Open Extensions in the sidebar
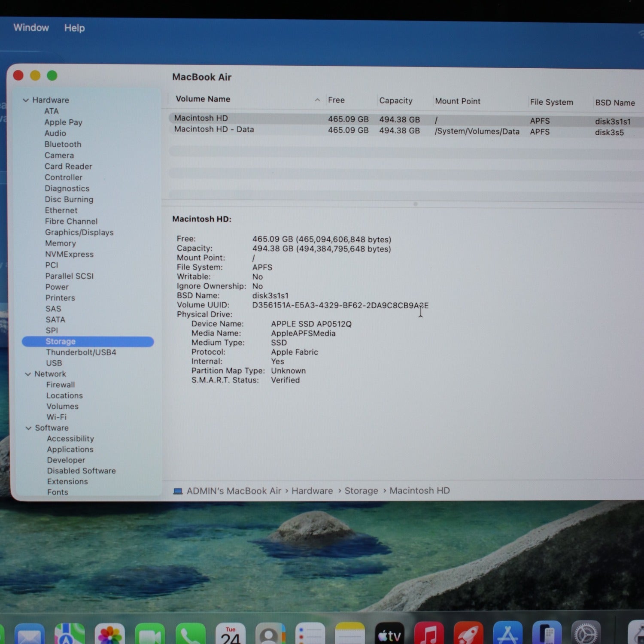The image size is (644, 644). 68,482
